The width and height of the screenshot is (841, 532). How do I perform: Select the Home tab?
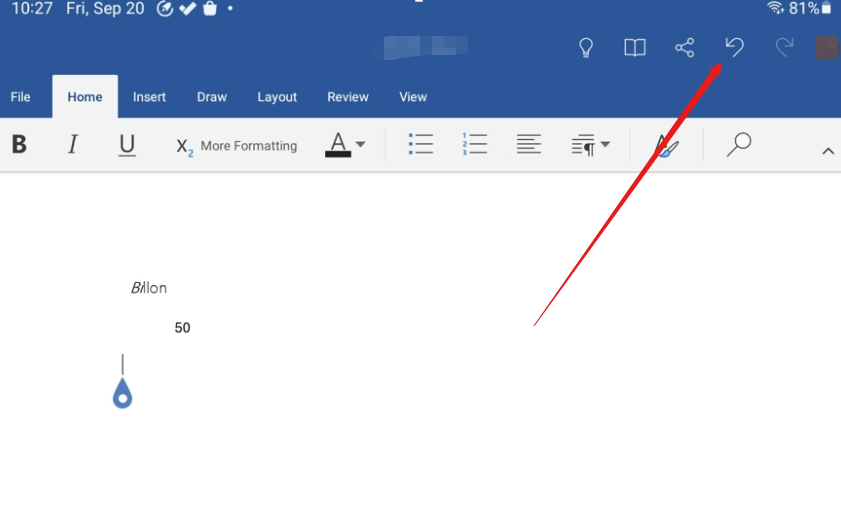pyautogui.click(x=85, y=97)
